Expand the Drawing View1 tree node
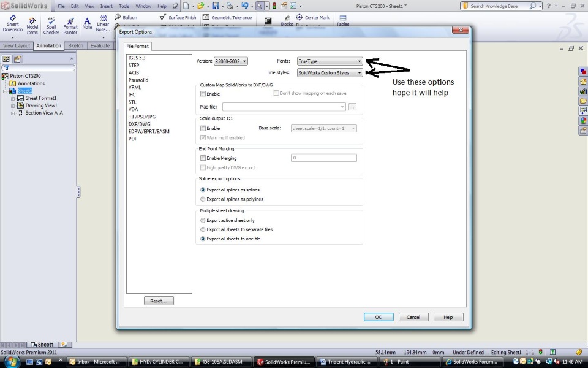Screen dimensions: 588x368 [x=13, y=106]
